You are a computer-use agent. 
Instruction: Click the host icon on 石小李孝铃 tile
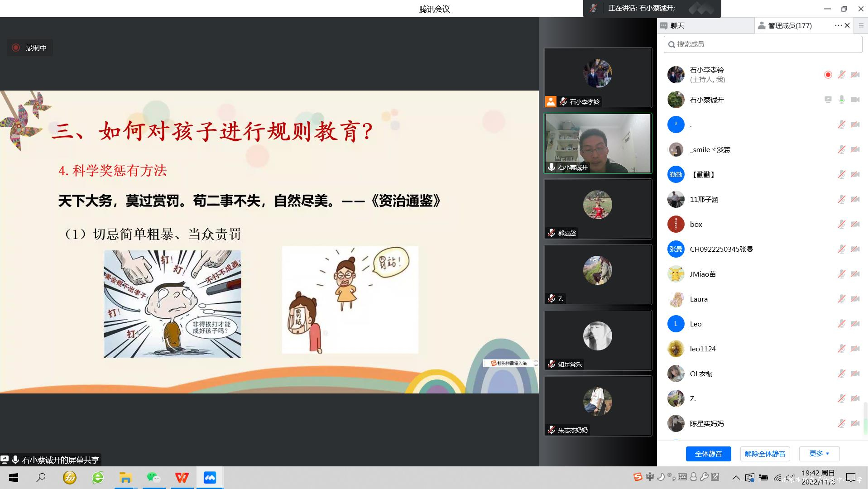tap(551, 101)
